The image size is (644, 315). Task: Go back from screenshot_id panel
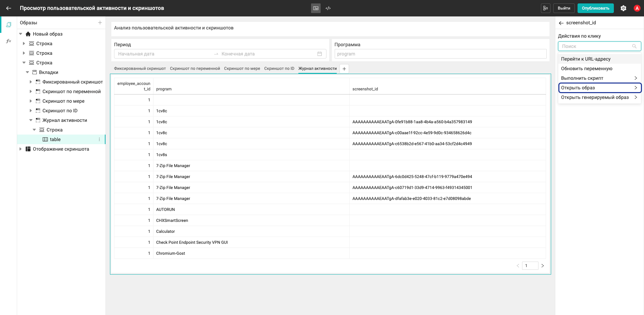click(x=561, y=23)
